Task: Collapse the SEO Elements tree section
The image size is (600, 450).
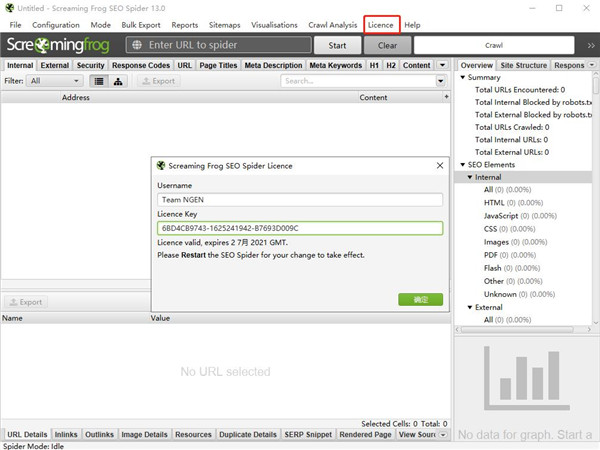Action: [x=462, y=164]
